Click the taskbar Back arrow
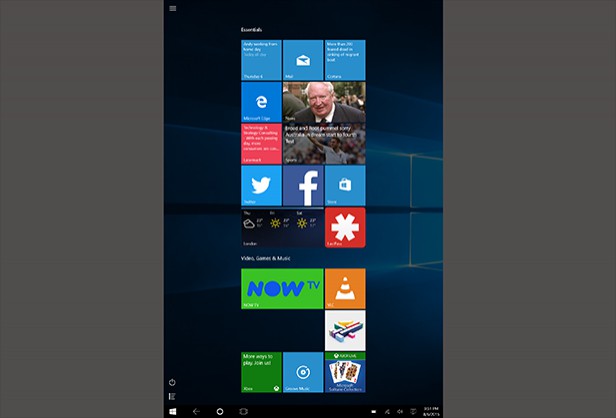This screenshot has height=418, width=616. [x=196, y=411]
